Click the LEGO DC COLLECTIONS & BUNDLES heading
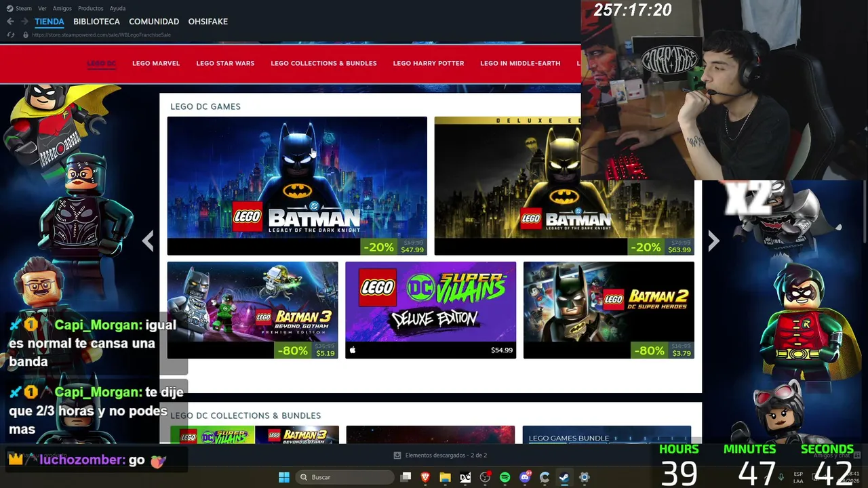 (245, 415)
